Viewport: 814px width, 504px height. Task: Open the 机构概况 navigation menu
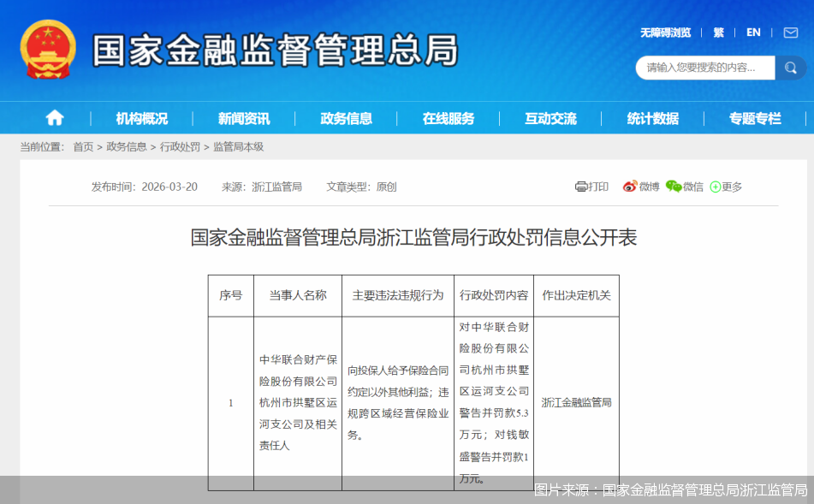coord(140,118)
